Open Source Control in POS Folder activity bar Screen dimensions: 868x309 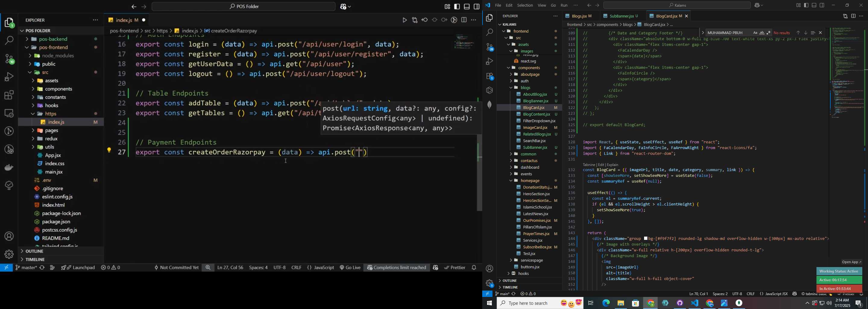coord(9,59)
